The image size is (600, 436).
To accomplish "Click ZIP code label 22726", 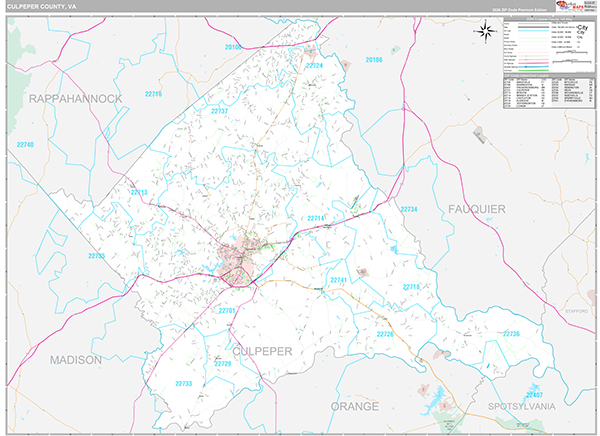I will tap(385, 334).
